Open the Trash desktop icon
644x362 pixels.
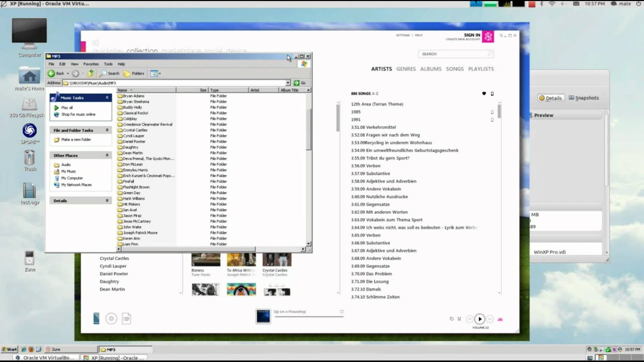click(30, 160)
